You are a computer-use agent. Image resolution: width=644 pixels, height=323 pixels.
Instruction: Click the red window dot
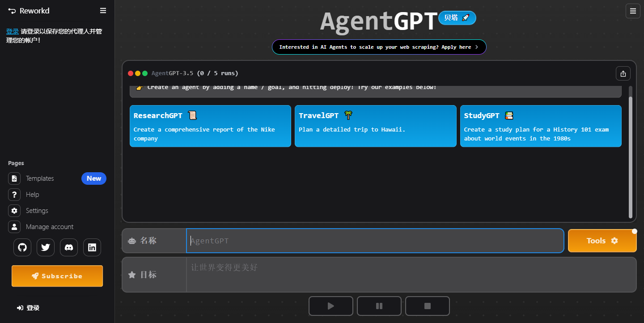(x=131, y=73)
